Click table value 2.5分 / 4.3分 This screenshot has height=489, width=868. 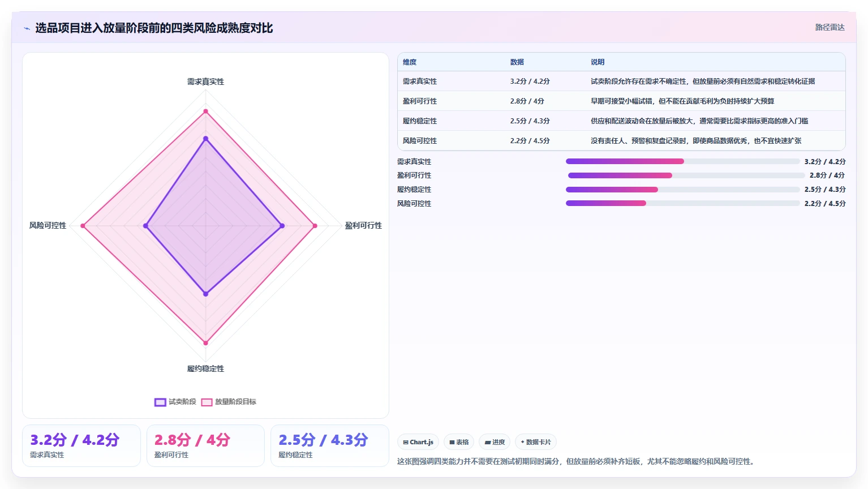pos(530,121)
